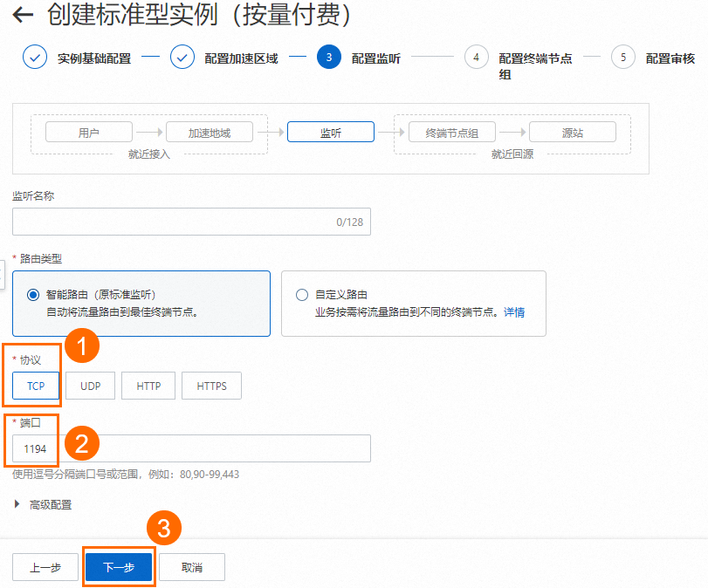Screen dimensions: 708x588
Task: Click the 实例基础配置 completed checkmark
Action: point(34,58)
